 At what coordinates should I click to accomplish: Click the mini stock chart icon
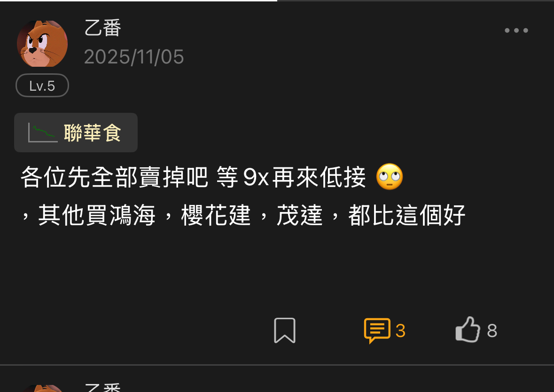(x=43, y=133)
